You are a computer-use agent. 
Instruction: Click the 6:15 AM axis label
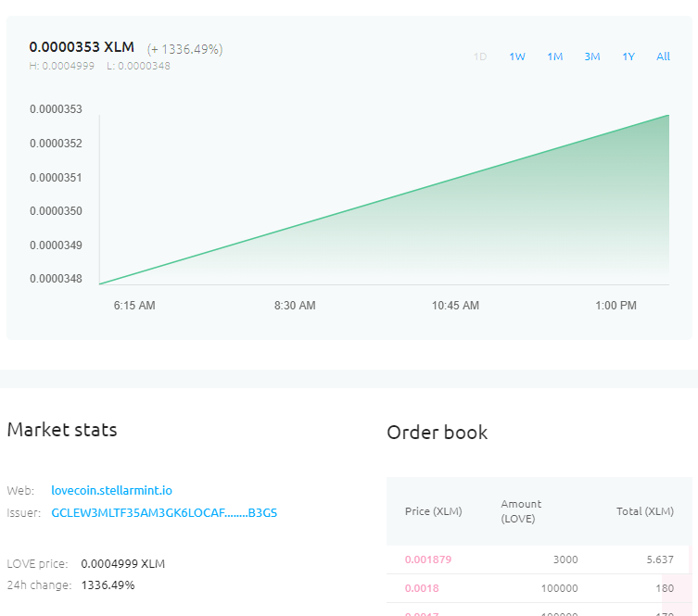point(134,306)
